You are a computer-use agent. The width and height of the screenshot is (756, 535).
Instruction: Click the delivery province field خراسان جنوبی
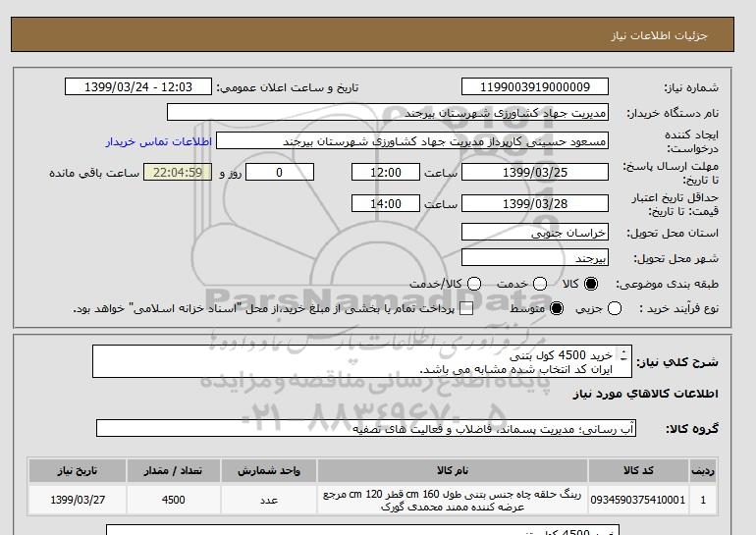tap(535, 233)
